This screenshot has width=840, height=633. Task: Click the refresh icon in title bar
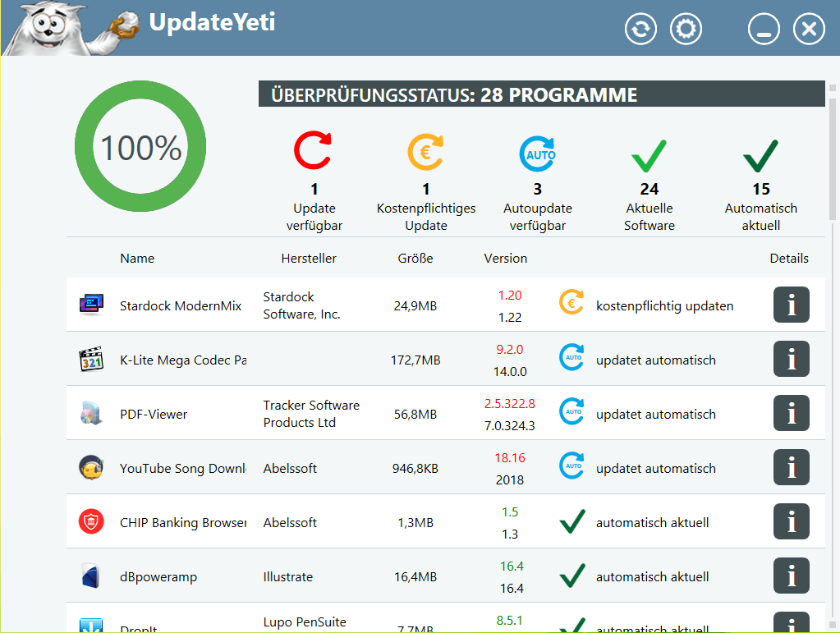[640, 30]
